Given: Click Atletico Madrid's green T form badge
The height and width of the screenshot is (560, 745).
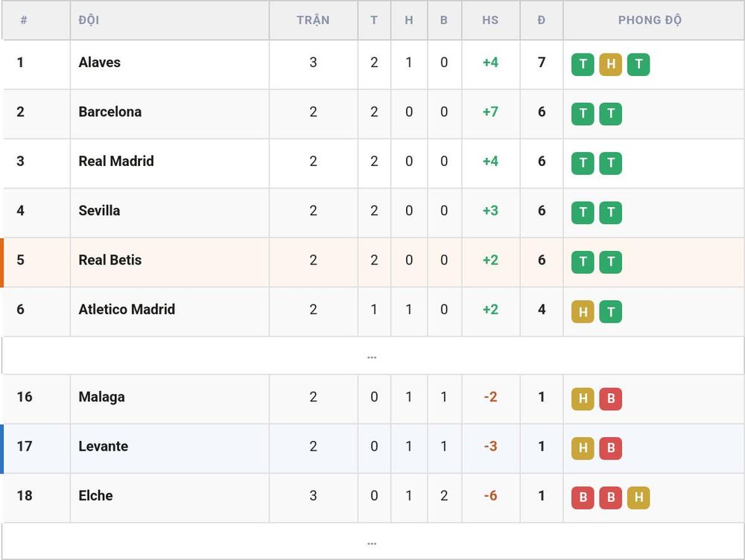Looking at the screenshot, I should pos(611,311).
